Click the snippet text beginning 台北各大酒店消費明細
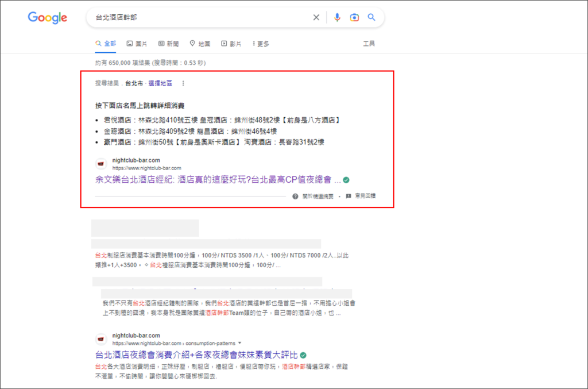 point(222,371)
